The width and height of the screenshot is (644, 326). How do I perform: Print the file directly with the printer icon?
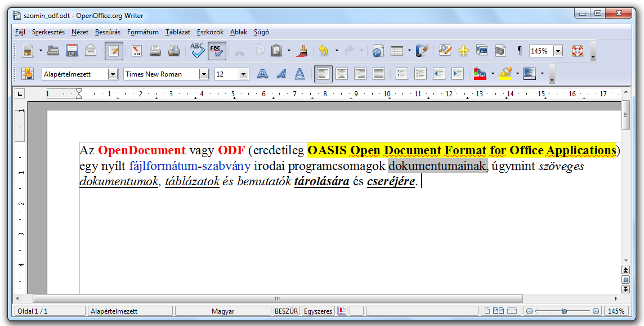coord(155,51)
